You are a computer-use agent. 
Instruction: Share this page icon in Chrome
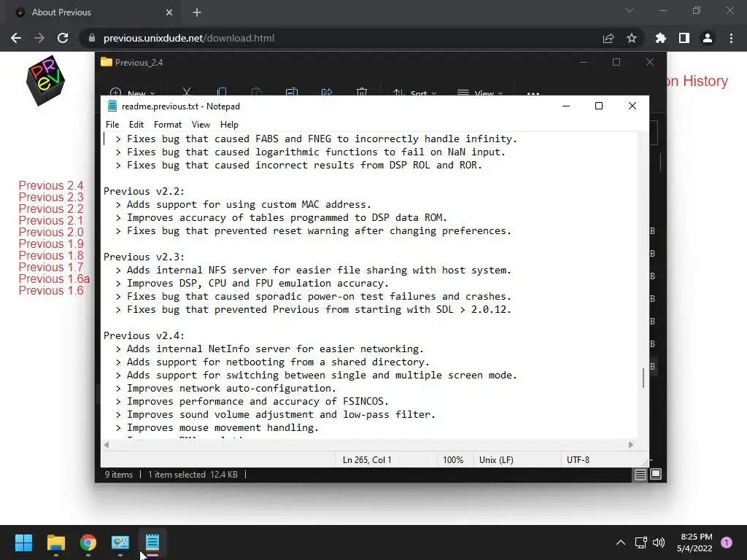[x=608, y=38]
